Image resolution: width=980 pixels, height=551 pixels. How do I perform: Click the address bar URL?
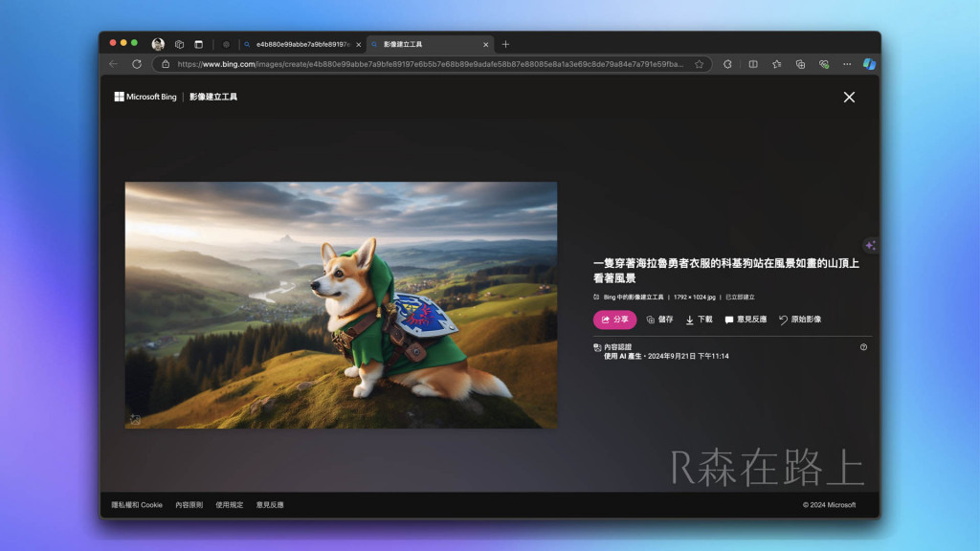coord(430,64)
